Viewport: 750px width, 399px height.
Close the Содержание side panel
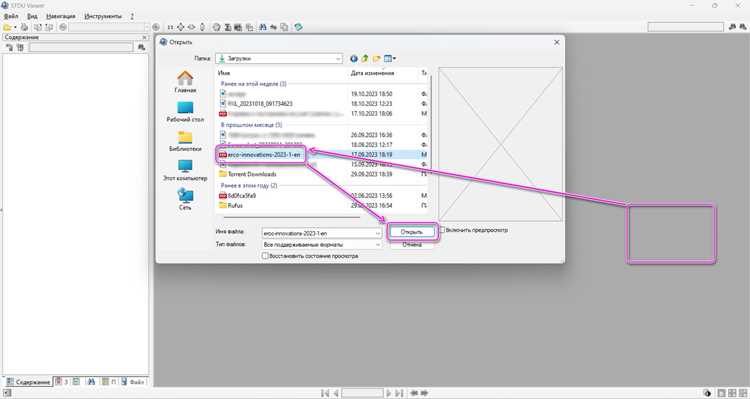pos(145,37)
